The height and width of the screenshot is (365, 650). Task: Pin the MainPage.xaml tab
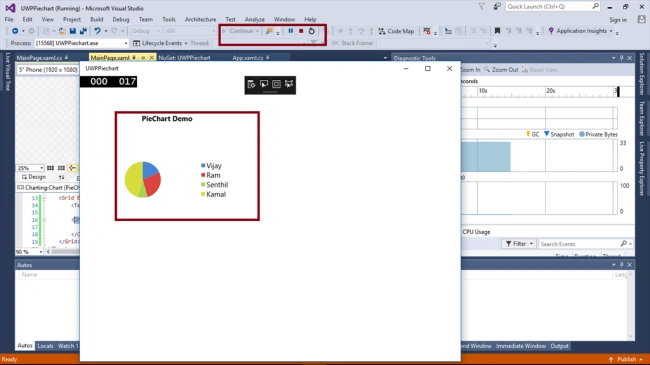143,58
